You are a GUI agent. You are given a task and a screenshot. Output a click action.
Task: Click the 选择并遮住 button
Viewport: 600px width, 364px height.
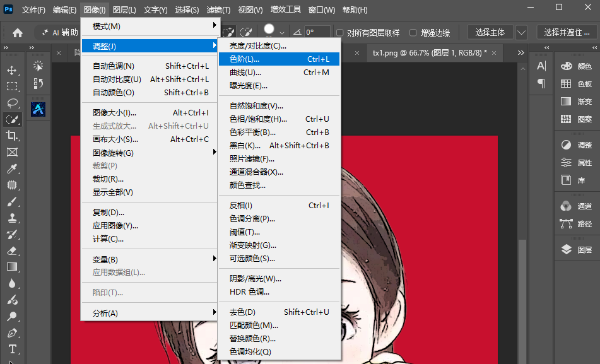click(x=567, y=33)
